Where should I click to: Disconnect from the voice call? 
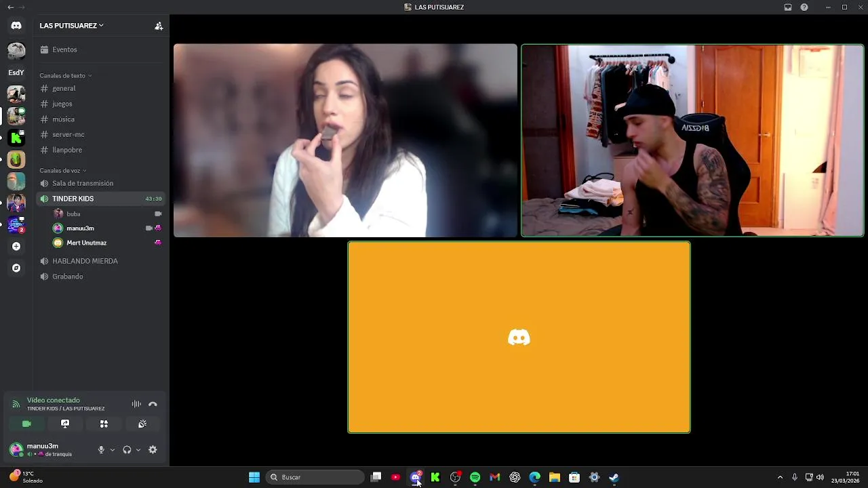coord(153,404)
